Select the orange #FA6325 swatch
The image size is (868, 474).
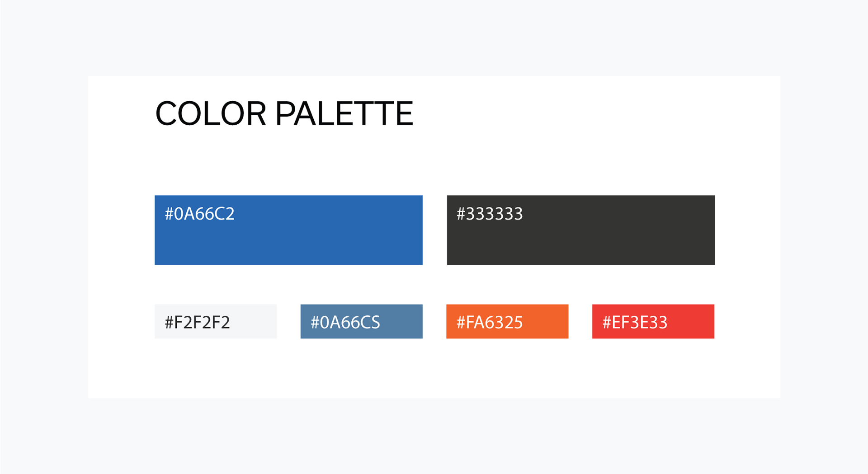click(507, 321)
